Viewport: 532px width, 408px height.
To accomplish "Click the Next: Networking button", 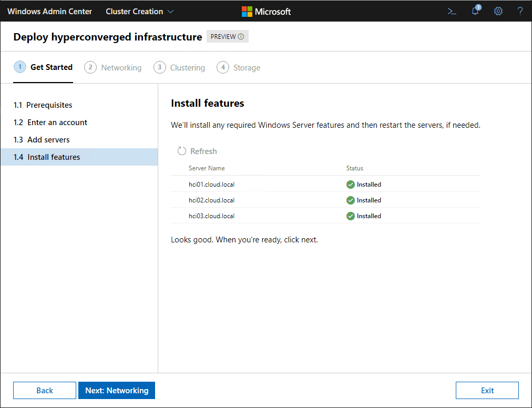I will (x=117, y=390).
